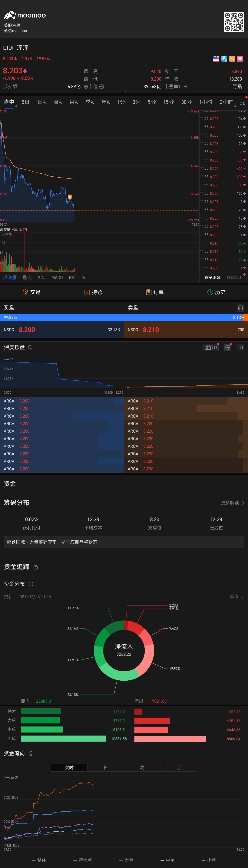Open info icon beside 资金分布
This screenshot has width=248, height=868.
click(x=31, y=584)
